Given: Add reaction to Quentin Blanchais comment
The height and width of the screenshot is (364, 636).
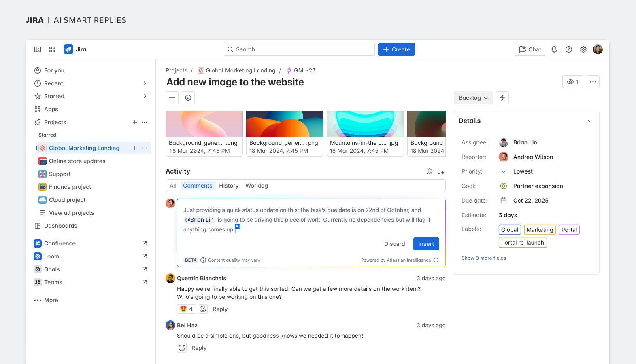Looking at the screenshot, I should 203,309.
